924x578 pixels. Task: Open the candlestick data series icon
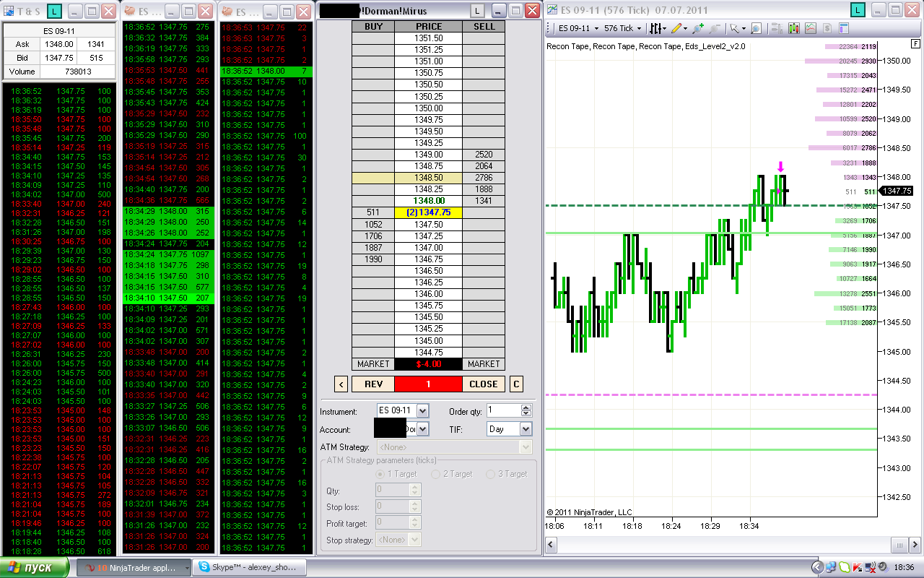point(794,28)
